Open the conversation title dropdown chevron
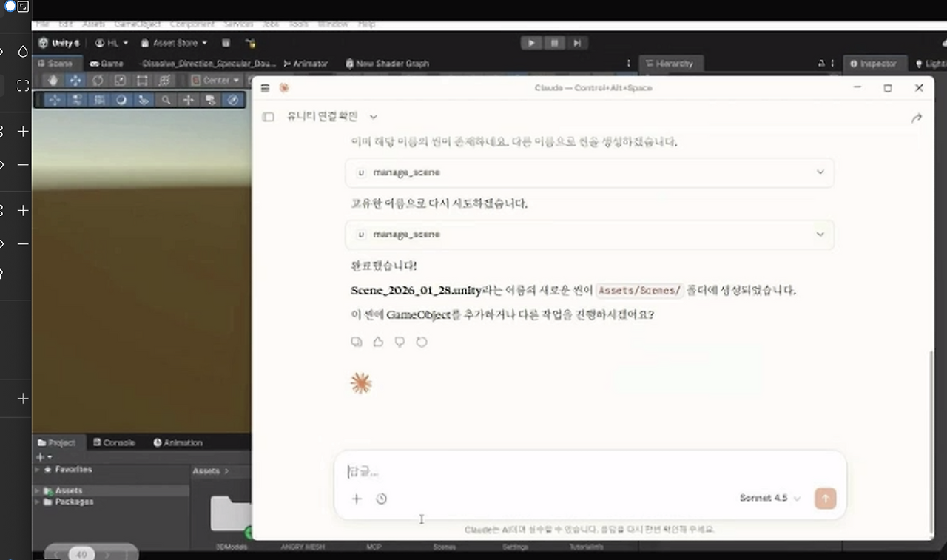Image resolution: width=947 pixels, height=560 pixels. [x=374, y=117]
